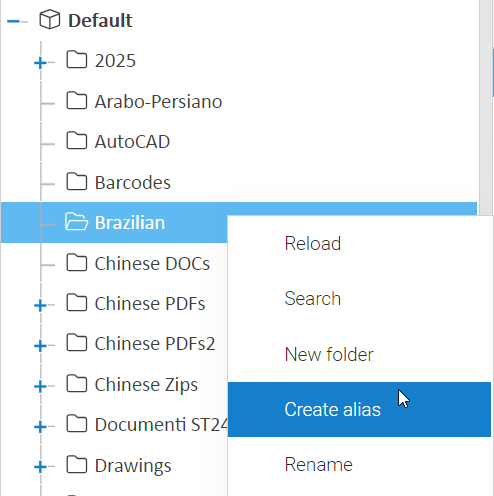Click the Barcodes folder icon
This screenshot has height=496, width=494.
[77, 181]
